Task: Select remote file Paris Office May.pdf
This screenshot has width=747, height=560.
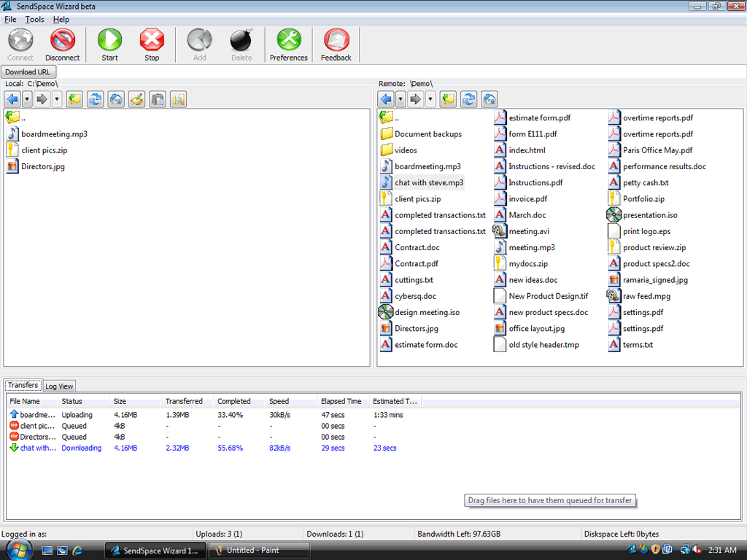Action: point(651,150)
